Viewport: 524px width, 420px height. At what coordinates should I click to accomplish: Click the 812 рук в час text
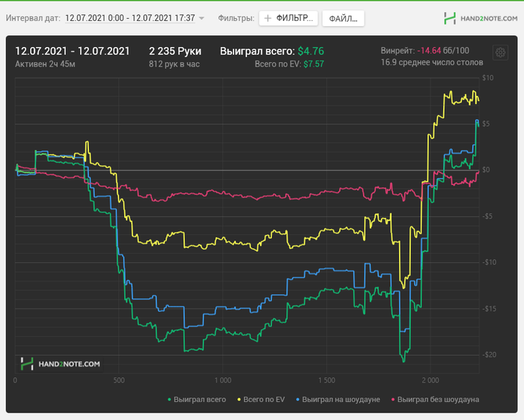[x=174, y=64]
